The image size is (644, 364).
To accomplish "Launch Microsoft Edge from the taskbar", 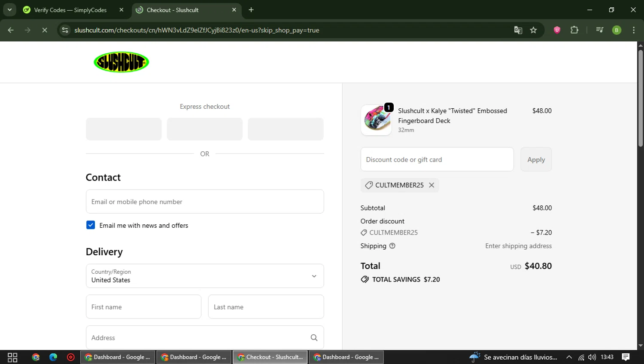I will click(53, 357).
